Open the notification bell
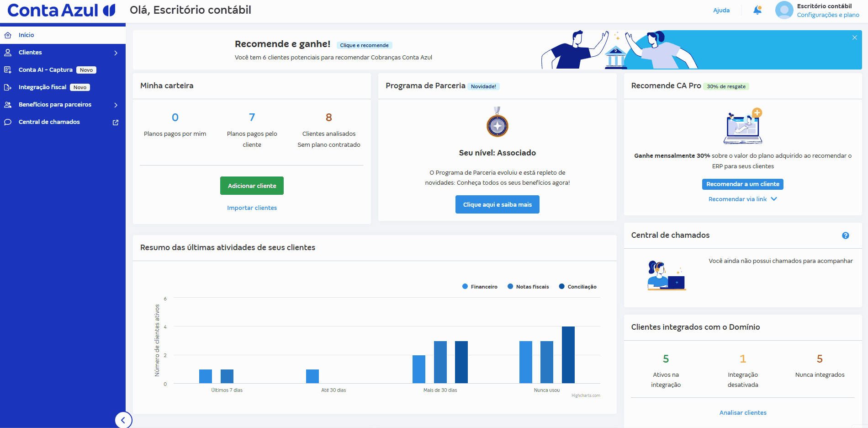868x428 pixels. 757,10
